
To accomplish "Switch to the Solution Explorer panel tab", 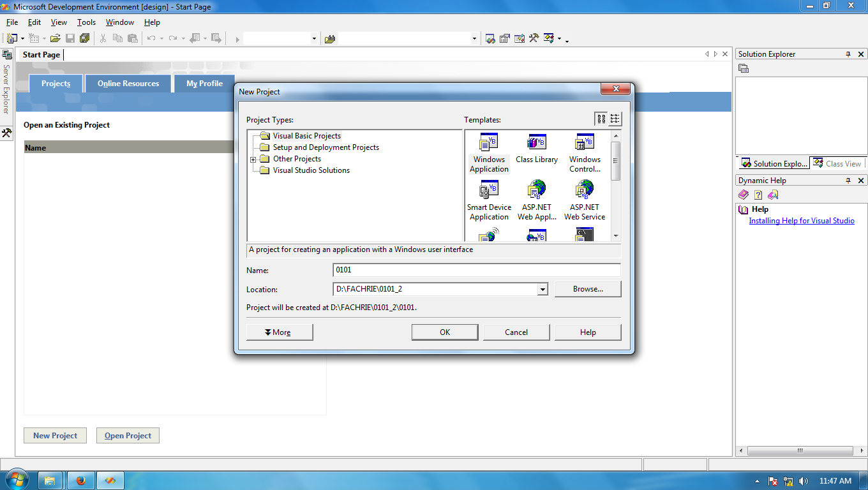I will [774, 164].
